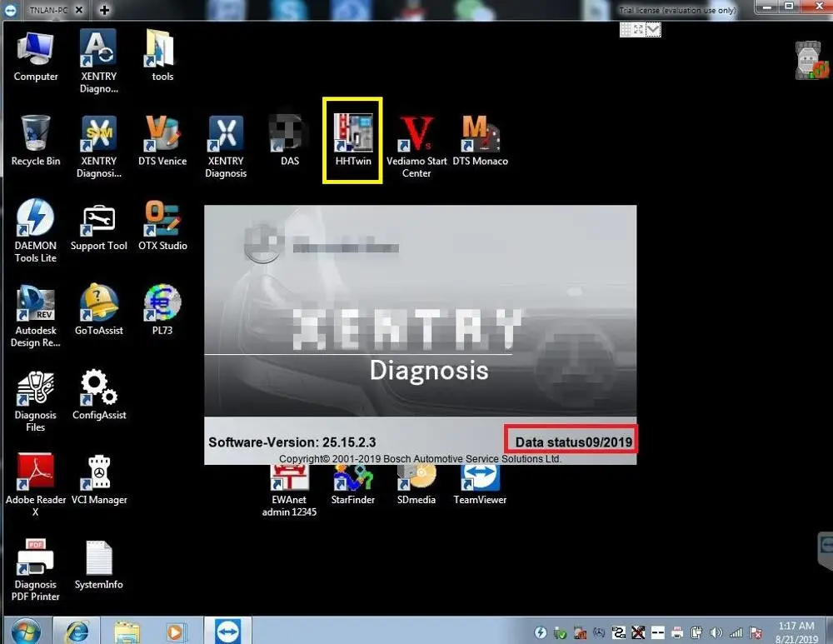Expand the remote toolbar with the chevron

[x=653, y=30]
